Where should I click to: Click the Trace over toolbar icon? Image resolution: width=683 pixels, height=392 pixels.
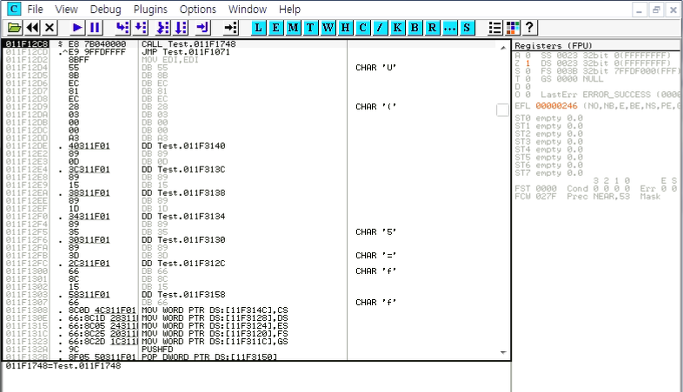pos(181,28)
